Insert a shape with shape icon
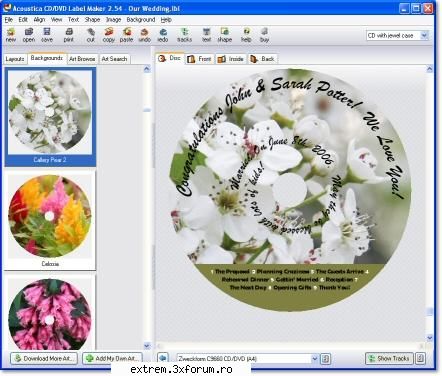 pos(224,35)
